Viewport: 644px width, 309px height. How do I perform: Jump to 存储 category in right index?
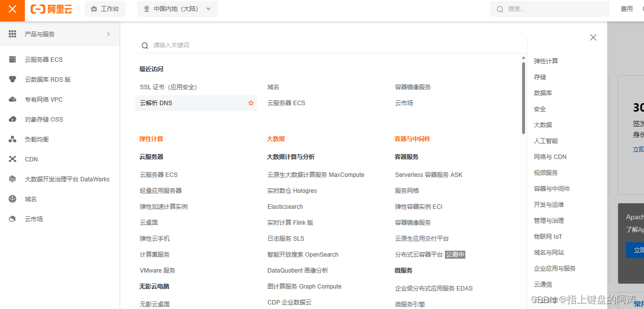(x=540, y=77)
